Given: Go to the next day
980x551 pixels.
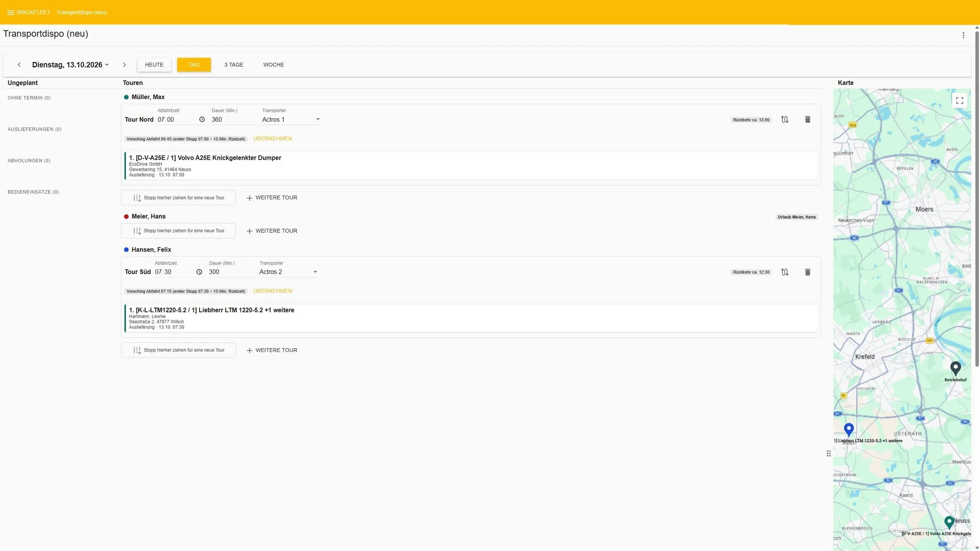Looking at the screenshot, I should click(x=124, y=65).
